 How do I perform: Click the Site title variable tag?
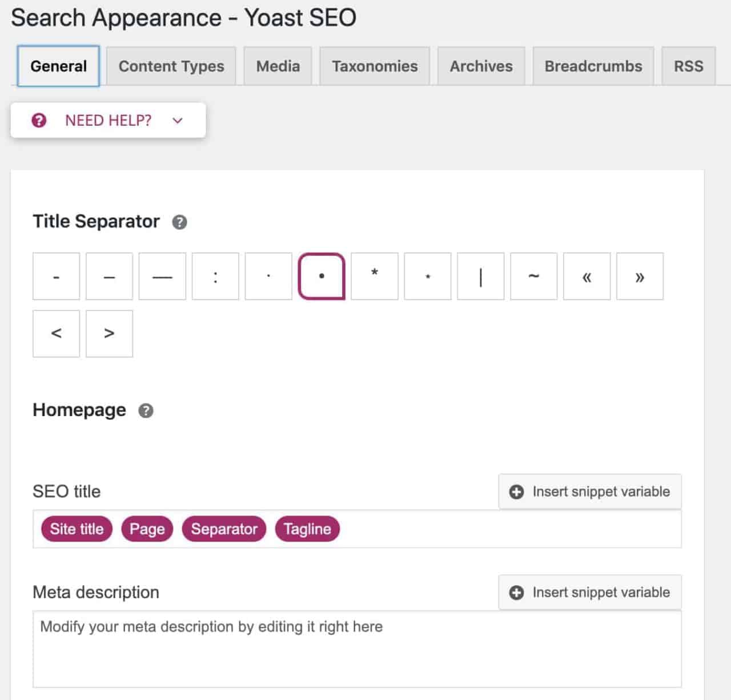[x=77, y=529]
